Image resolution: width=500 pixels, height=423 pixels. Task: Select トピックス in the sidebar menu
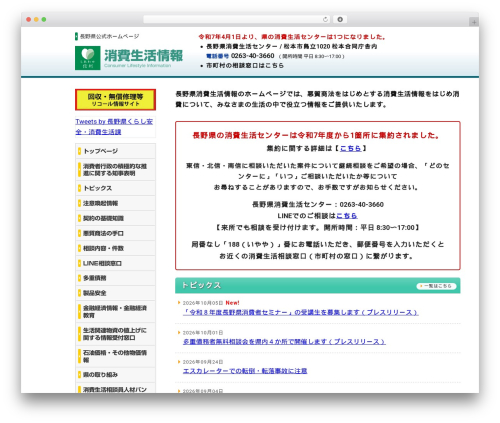pos(115,188)
